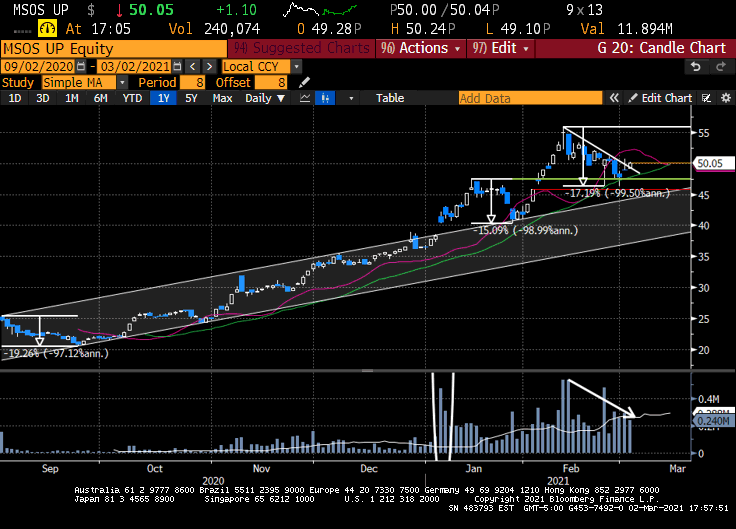Click the pencil icon next to Offset
The image size is (736, 529).
click(x=304, y=83)
